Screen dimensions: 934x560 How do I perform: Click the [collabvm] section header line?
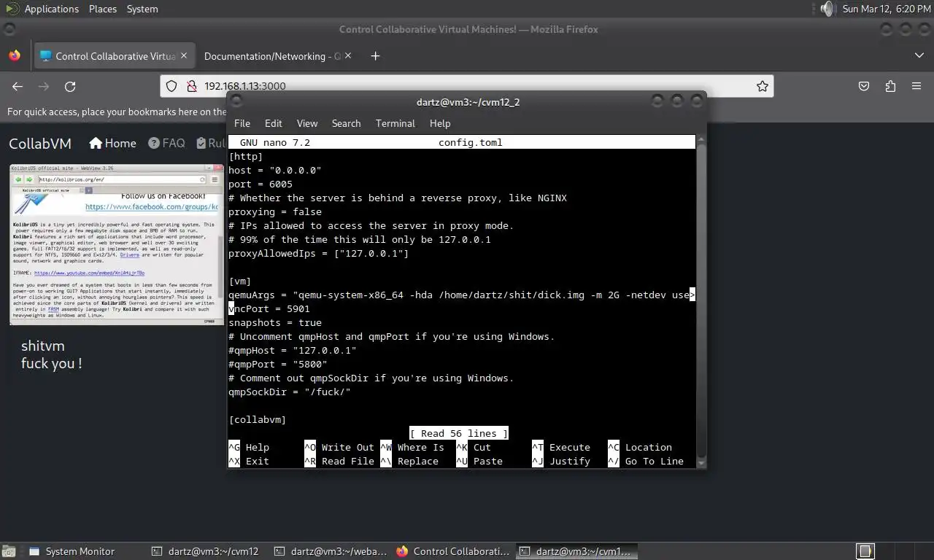[258, 419]
